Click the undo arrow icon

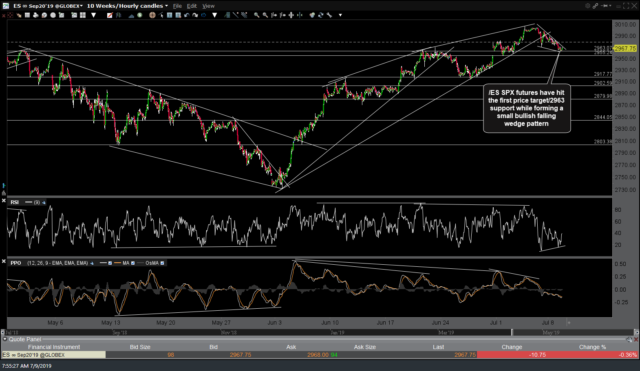[x=187, y=15]
